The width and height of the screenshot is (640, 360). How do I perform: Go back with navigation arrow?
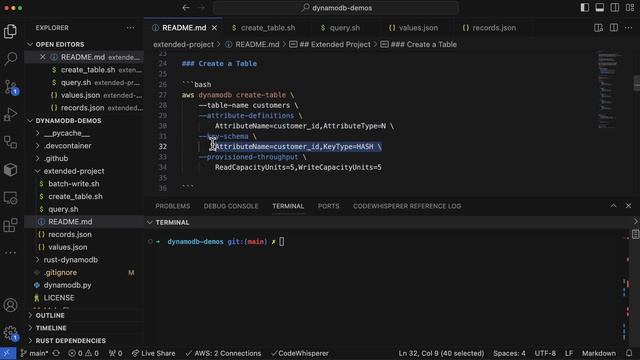coord(186,8)
